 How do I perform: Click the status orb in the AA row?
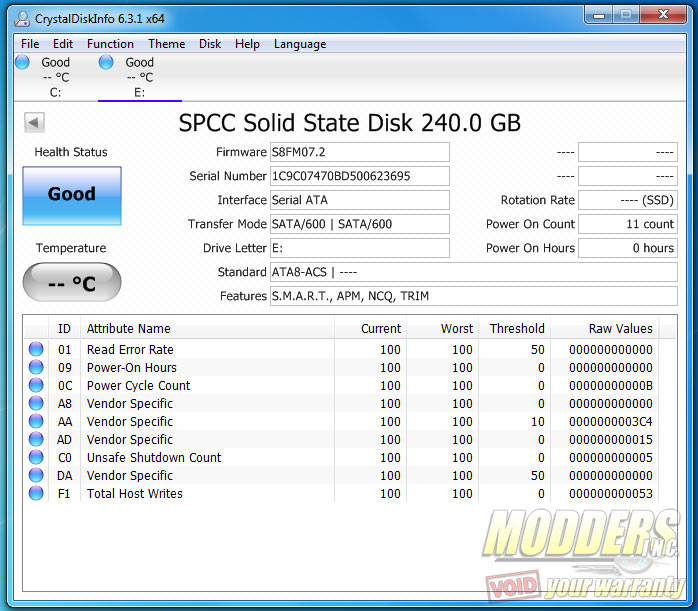(x=36, y=421)
